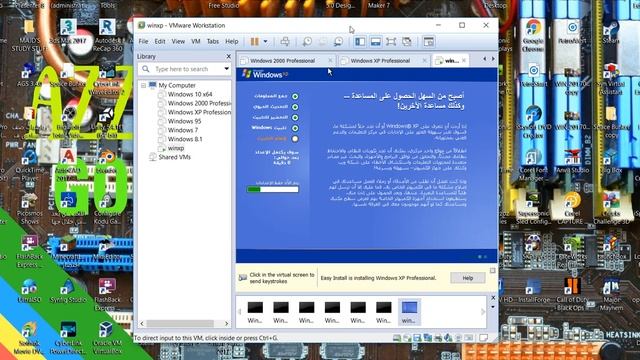
Task: Select winxp in library tree
Action: tap(176, 148)
